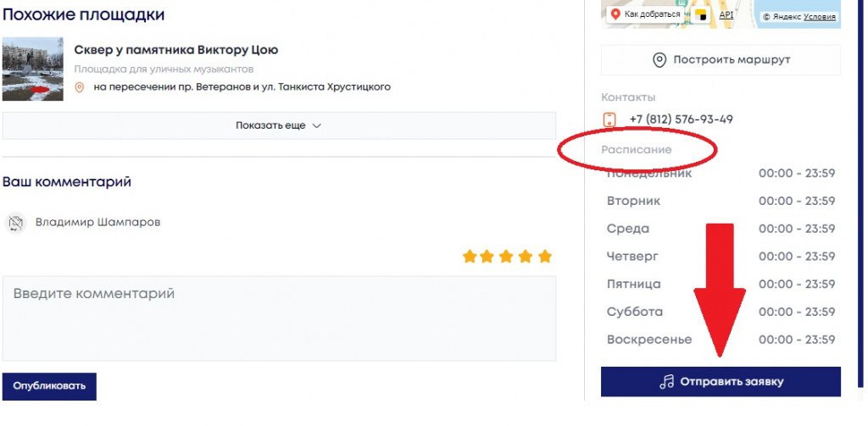Open the API link on the map
The width and height of the screenshot is (868, 426).
[x=726, y=15]
